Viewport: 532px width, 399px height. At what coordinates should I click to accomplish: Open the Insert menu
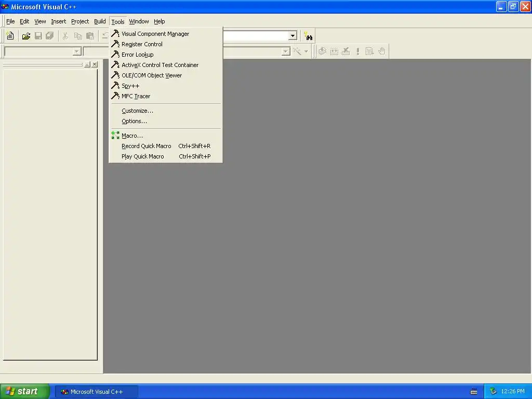[58, 21]
